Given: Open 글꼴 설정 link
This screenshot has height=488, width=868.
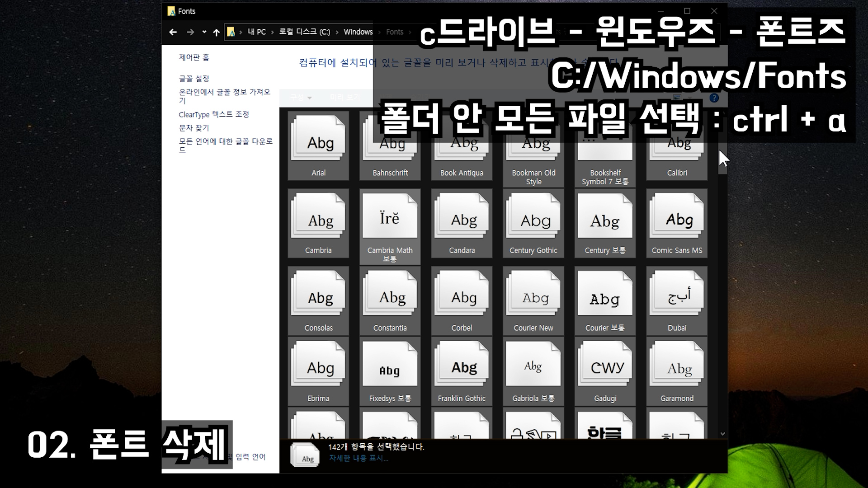Looking at the screenshot, I should click(x=194, y=79).
